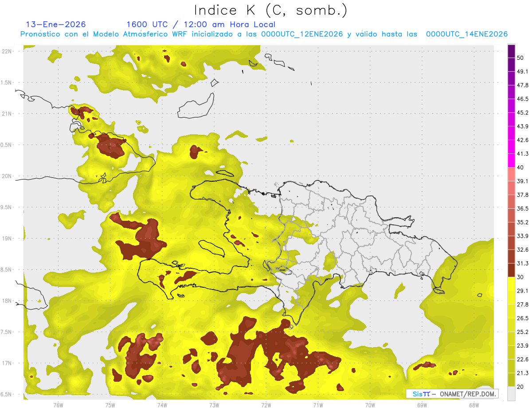Click the colorbar value '36.5'
This screenshot has width=532, height=411.
click(523, 208)
